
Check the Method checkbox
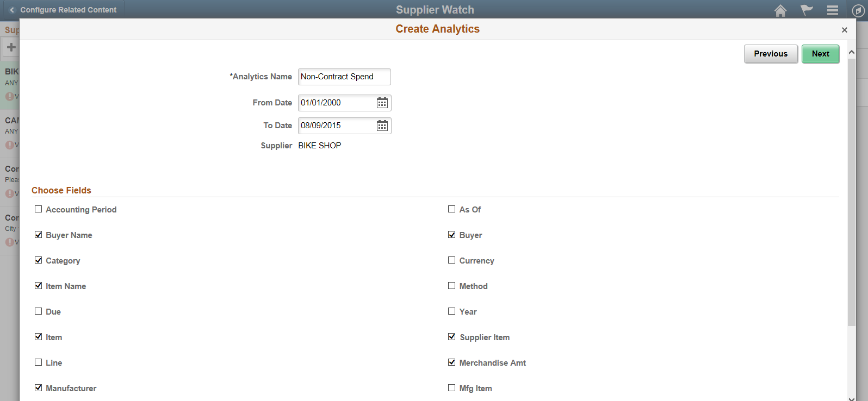coord(451,286)
